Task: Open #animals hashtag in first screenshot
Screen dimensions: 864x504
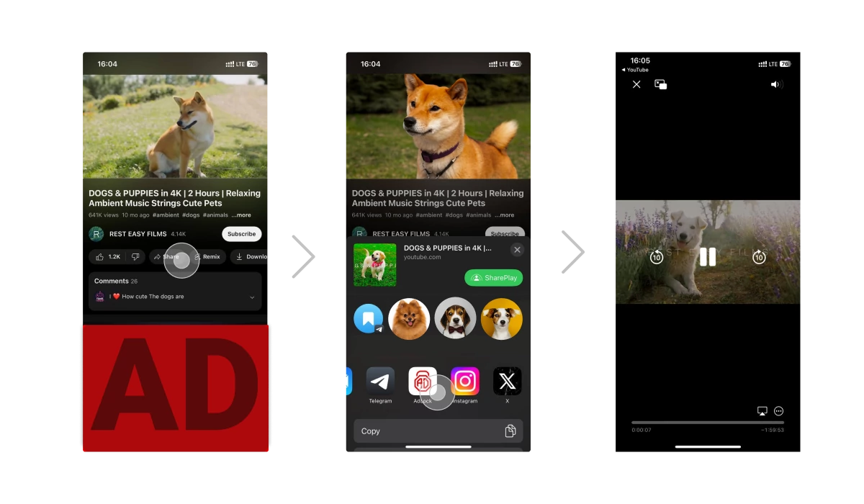Action: (x=215, y=215)
